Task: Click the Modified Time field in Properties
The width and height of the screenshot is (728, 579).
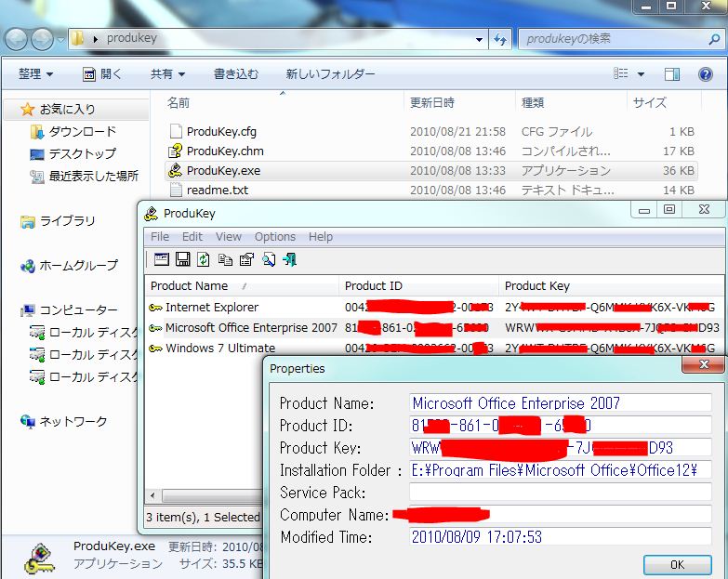Action: click(x=561, y=537)
